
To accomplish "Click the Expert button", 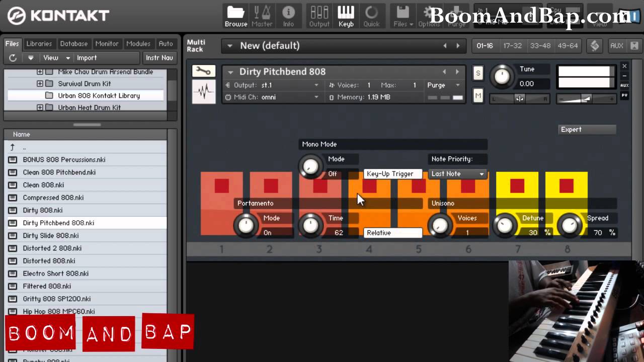I will pyautogui.click(x=587, y=130).
